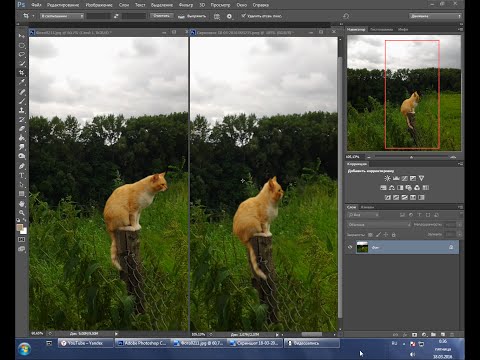Swap crop width and height values
This screenshot has width=480, height=360.
tap(116, 16)
